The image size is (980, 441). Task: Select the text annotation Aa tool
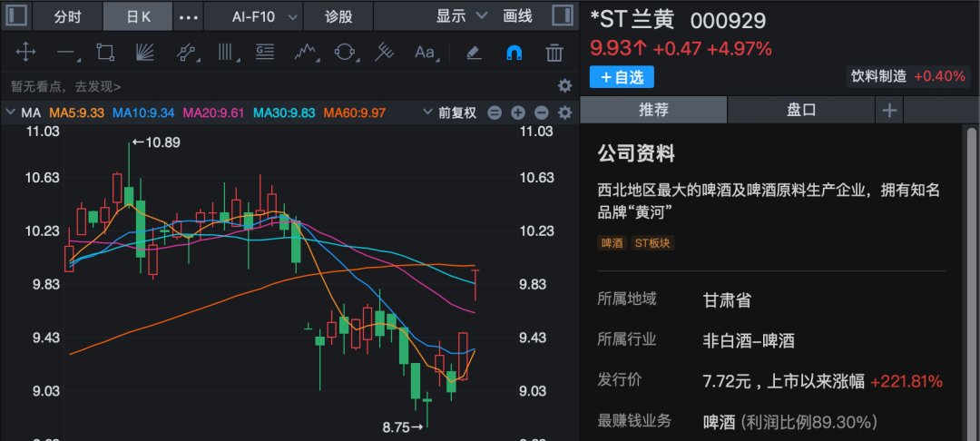coord(425,53)
